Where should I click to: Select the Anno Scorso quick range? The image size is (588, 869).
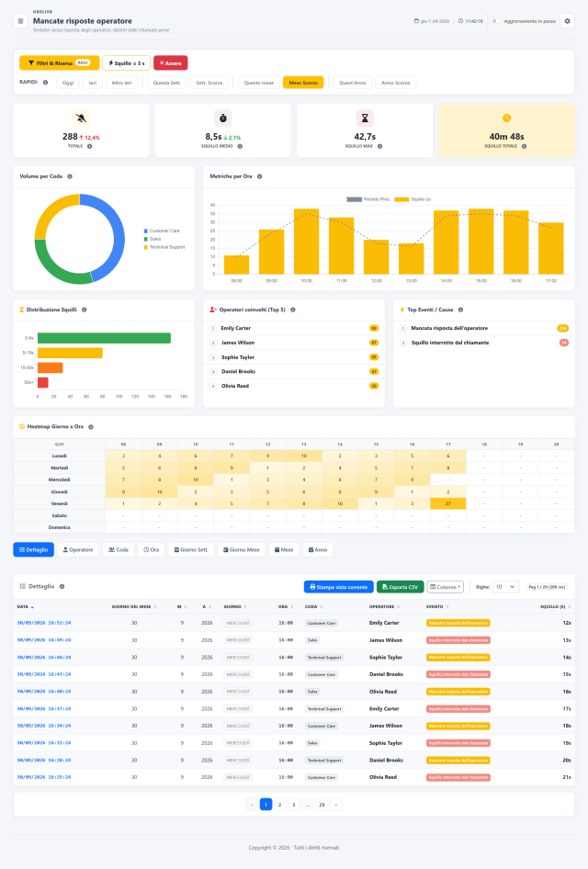[x=396, y=83]
